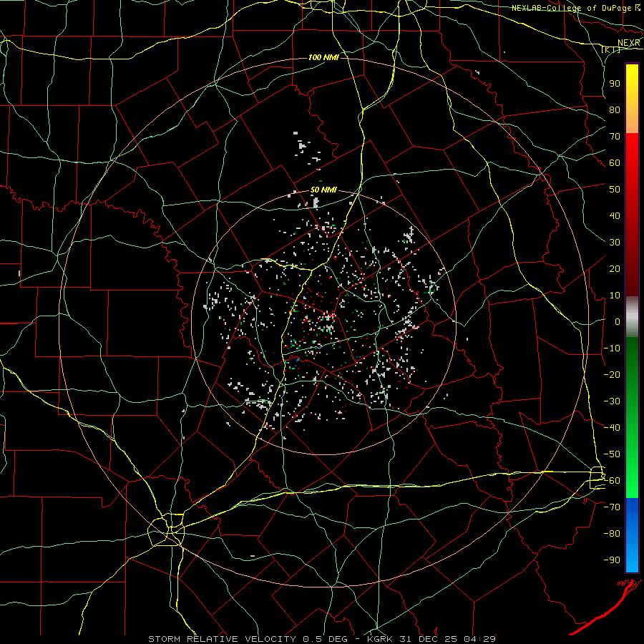Click the gray zero-velocity segment of the color bar
Screen dimensions: 644x644
point(632,317)
